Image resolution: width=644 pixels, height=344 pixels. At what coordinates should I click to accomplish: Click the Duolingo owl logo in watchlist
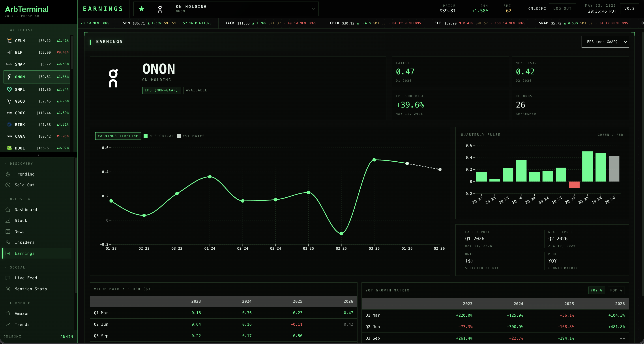point(9,148)
